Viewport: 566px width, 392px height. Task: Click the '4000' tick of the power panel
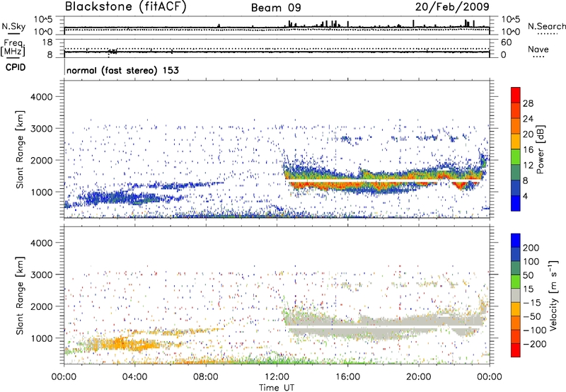[41, 97]
